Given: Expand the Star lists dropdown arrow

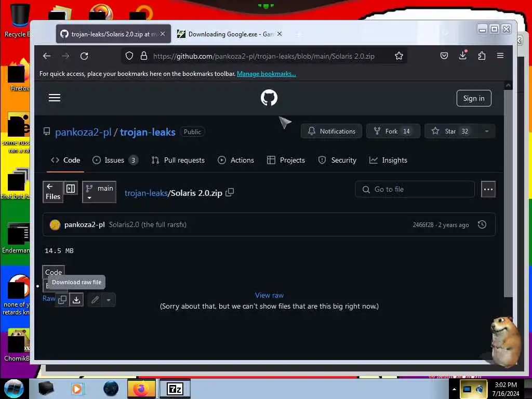Looking at the screenshot, I should 486,131.
